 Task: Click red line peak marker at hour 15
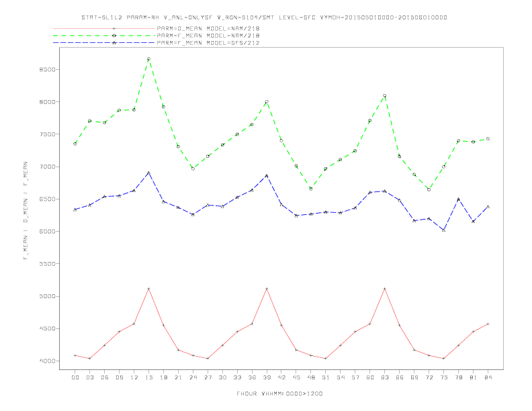(148, 289)
